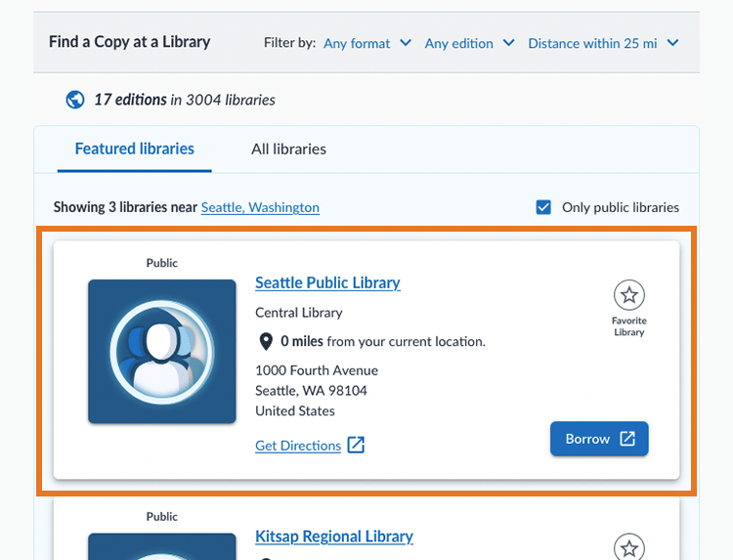Click the Kitsap Regional Library thumbnail image
Screen dimensions: 733x560
pos(162,546)
